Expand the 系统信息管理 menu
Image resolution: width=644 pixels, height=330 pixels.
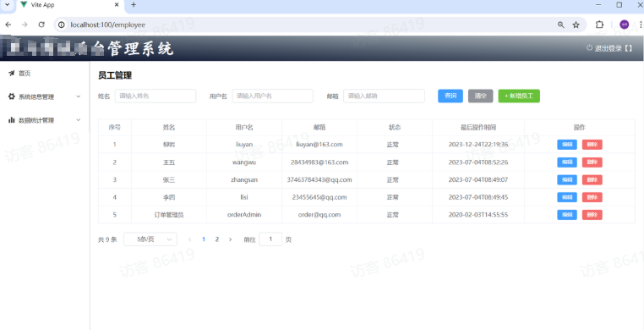(44, 97)
